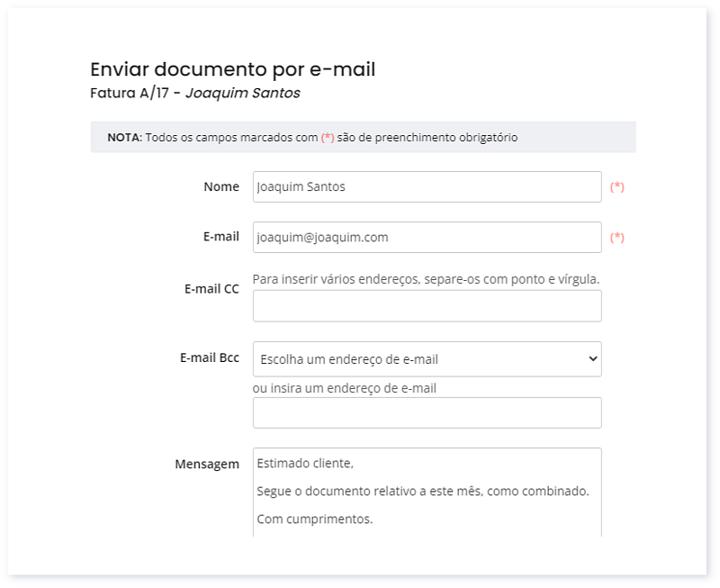The width and height of the screenshot is (720, 588).
Task: Click the red asterisk beside the Nome field
Action: click(x=619, y=186)
